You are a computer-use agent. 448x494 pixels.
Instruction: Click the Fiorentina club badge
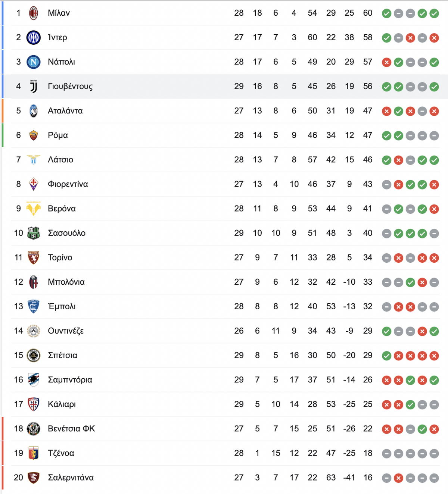click(34, 184)
